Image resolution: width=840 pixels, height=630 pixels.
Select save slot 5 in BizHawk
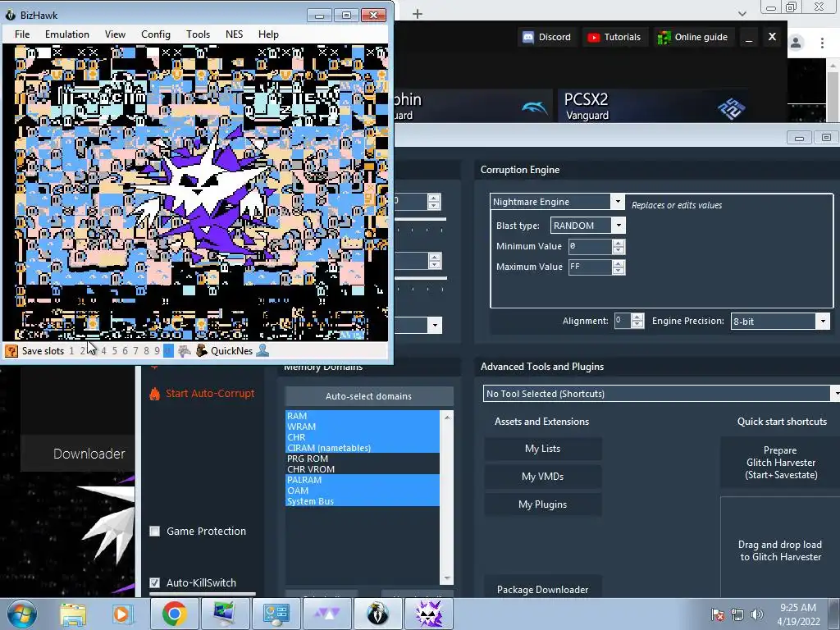coord(114,351)
